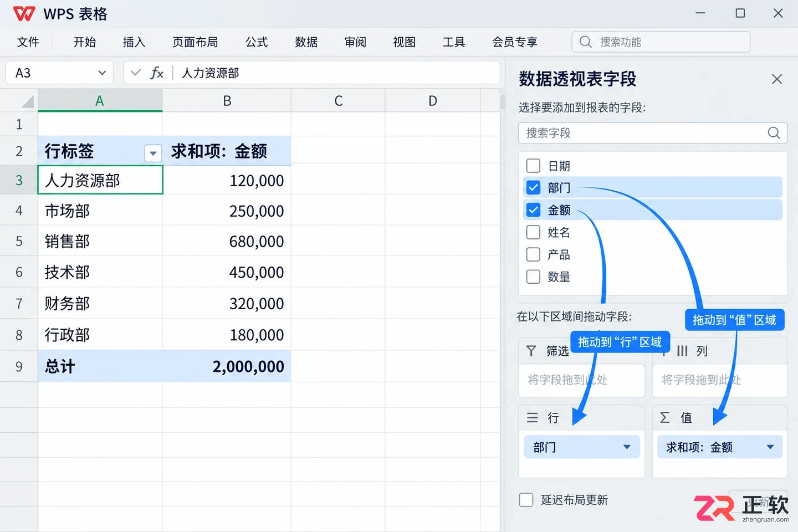Click the 行 rows icon

pyautogui.click(x=532, y=418)
